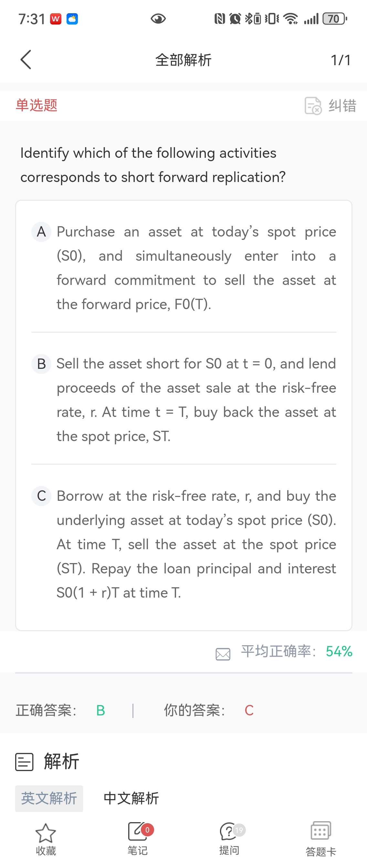This screenshot has width=367, height=868.
Task: Open 答题卡 answer sheet icon
Action: pos(321,831)
